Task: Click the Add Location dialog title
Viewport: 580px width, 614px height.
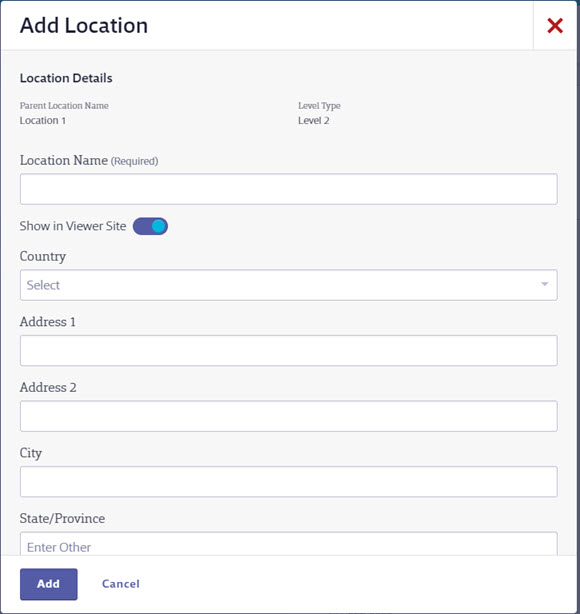Action: 84,26
